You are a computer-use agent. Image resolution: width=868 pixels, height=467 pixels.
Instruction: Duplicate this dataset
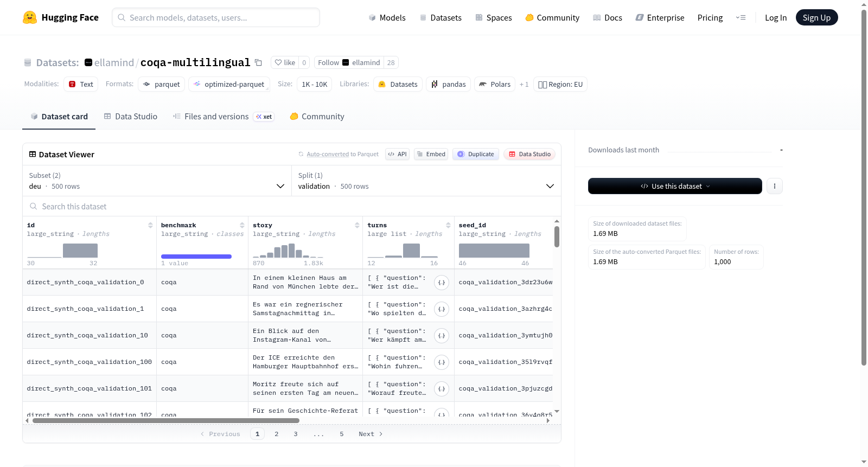pos(476,154)
